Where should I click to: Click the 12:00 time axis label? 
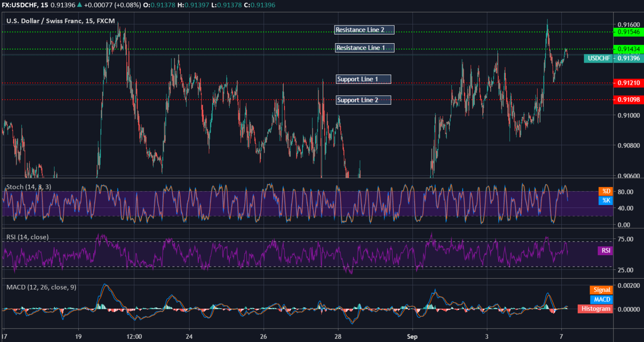134,336
